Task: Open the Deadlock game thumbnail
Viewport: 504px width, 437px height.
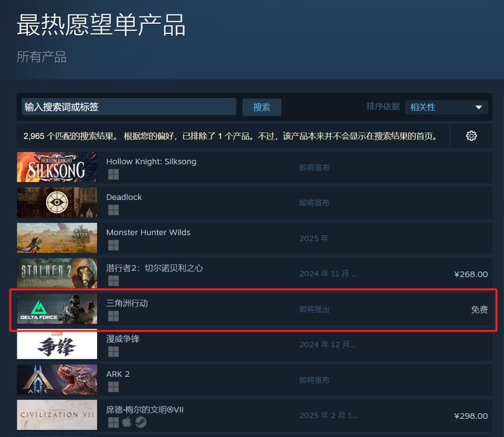Action: (57, 202)
